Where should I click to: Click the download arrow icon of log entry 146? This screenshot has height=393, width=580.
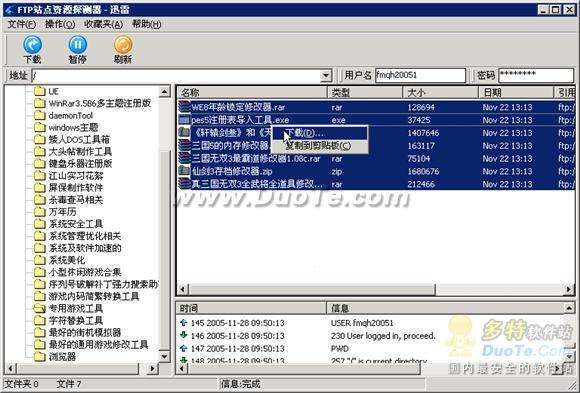[x=183, y=336]
